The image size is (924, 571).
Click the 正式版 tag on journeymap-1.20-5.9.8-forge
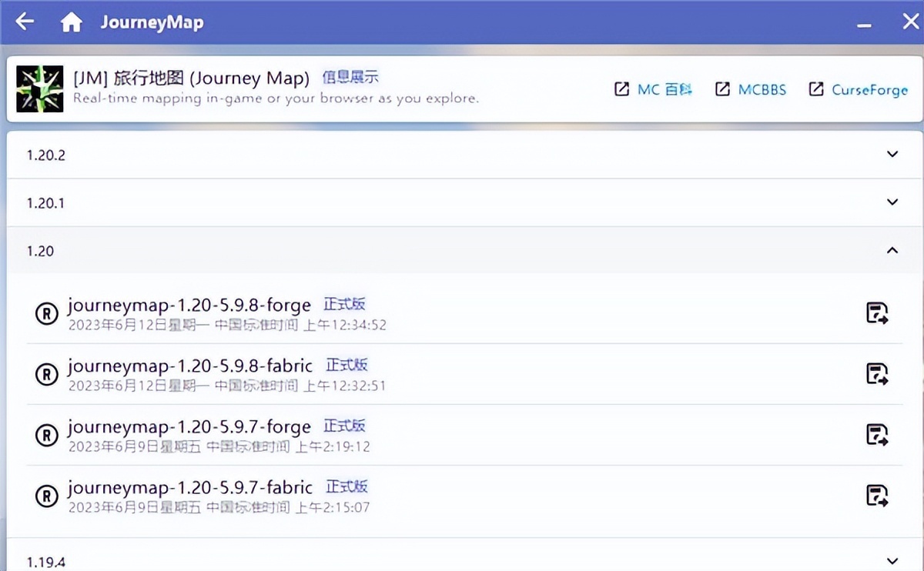click(x=344, y=303)
